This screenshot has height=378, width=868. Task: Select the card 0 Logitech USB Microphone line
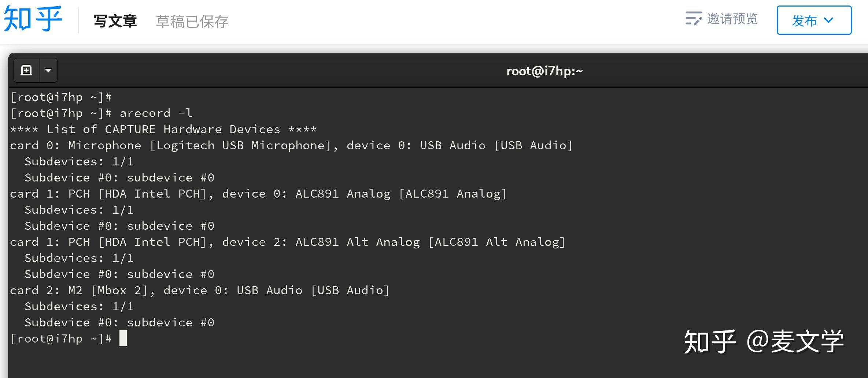point(291,145)
